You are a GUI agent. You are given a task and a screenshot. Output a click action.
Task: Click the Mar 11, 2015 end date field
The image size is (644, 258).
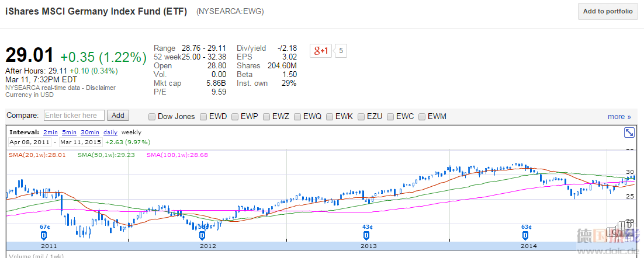[x=81, y=142]
